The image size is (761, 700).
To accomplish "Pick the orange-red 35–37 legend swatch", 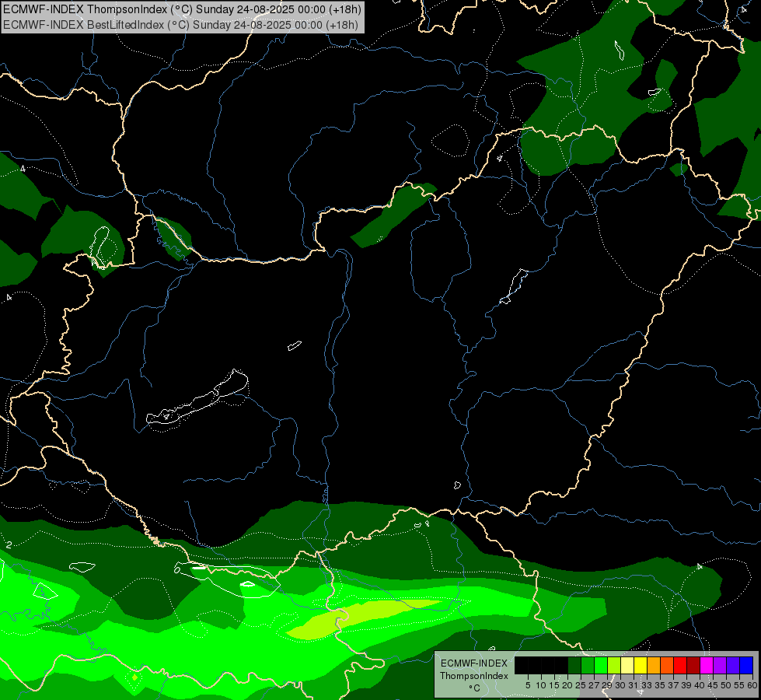I will (667, 665).
